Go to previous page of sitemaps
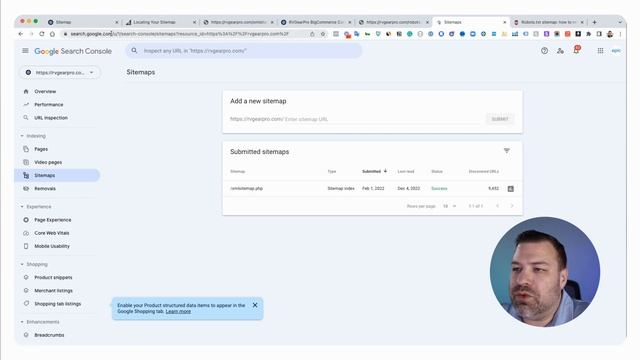Viewport: 640px width, 360px height. [x=497, y=206]
